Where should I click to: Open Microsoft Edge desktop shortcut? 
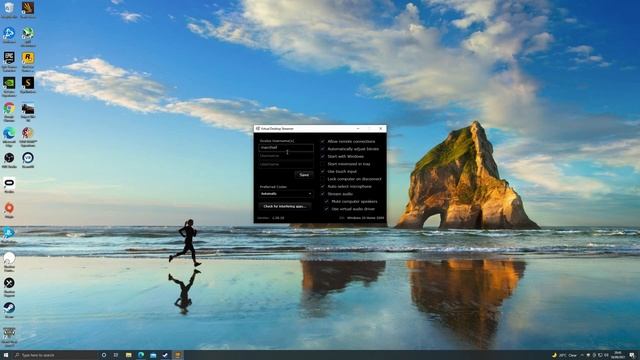[x=9, y=136]
